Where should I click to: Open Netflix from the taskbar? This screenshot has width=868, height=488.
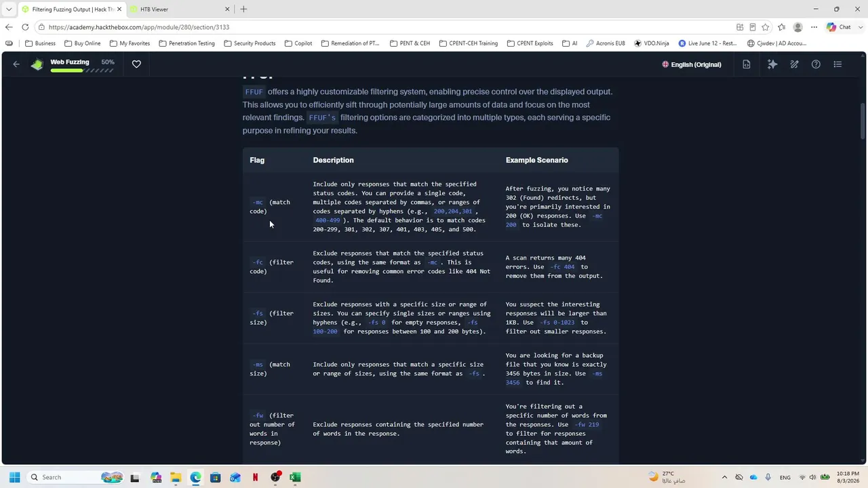(255, 477)
